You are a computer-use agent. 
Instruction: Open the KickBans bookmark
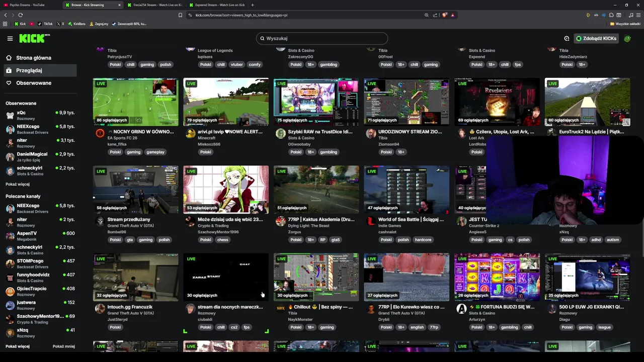coord(76,24)
